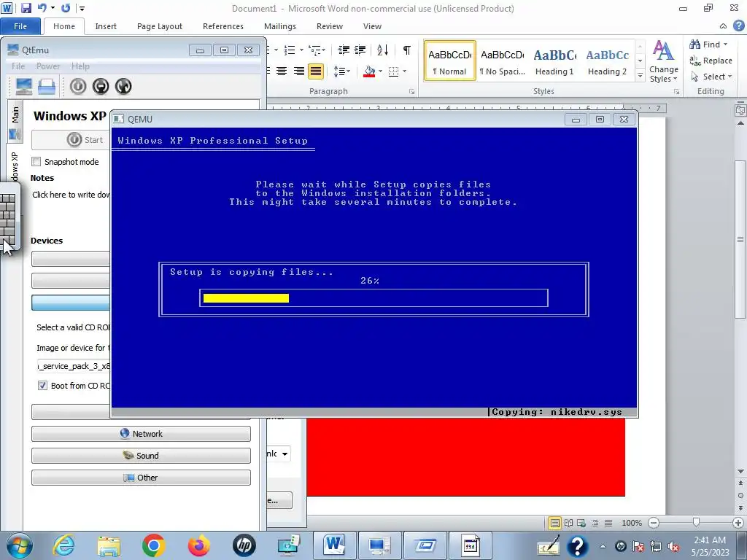Click the QtEmu open machine toolbar icon

[x=47, y=86]
